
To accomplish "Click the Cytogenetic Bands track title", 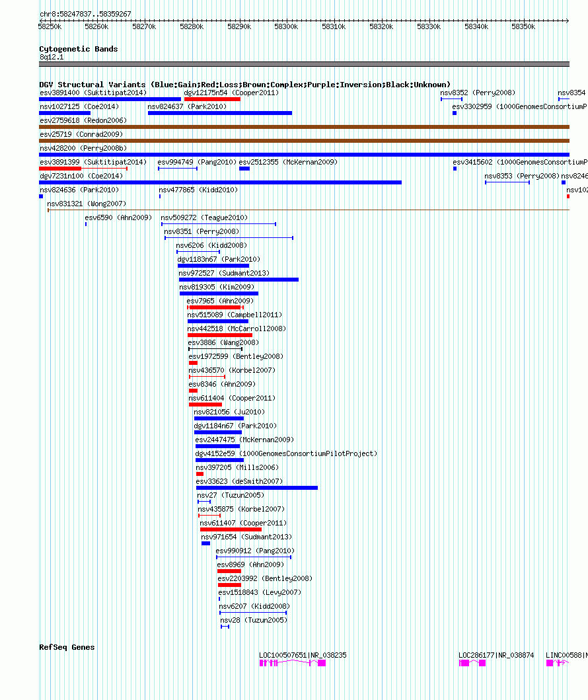I will pos(79,49).
